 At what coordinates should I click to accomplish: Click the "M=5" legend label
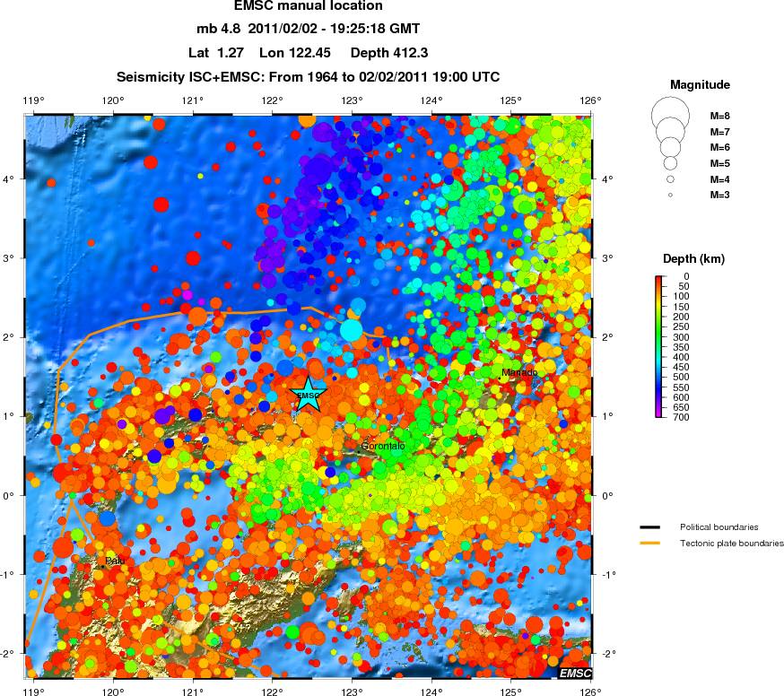720,163
